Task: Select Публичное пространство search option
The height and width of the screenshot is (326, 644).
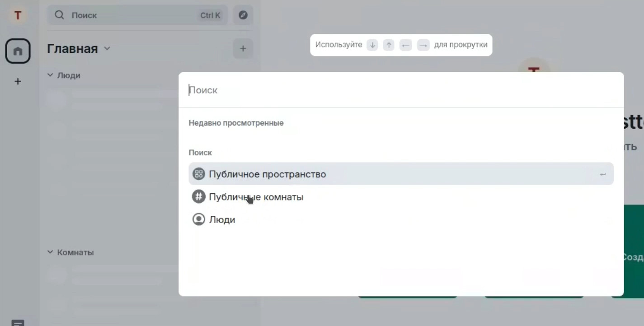Action: point(401,174)
